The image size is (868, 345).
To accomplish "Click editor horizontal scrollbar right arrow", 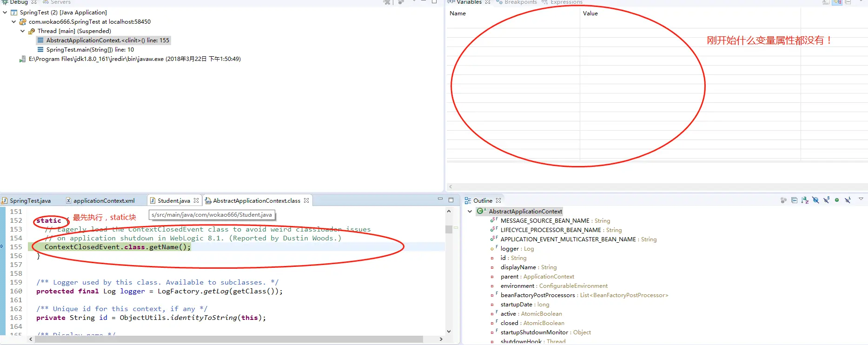I will [x=441, y=339].
